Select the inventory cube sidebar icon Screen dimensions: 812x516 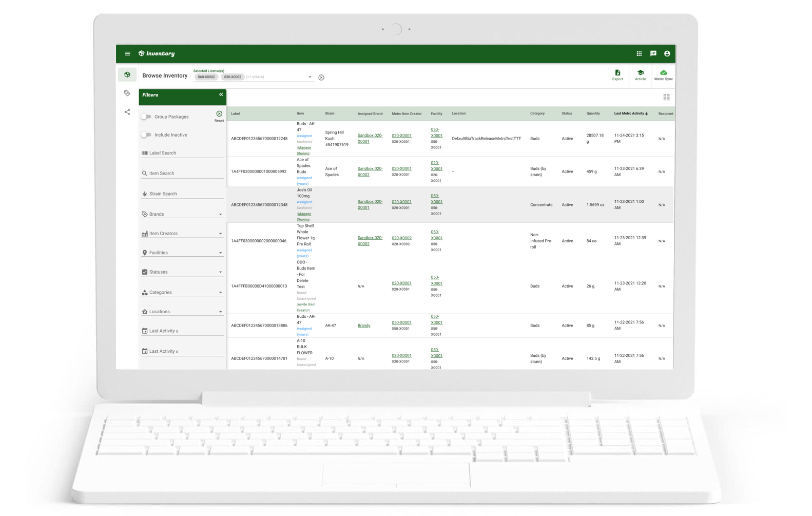pos(127,74)
